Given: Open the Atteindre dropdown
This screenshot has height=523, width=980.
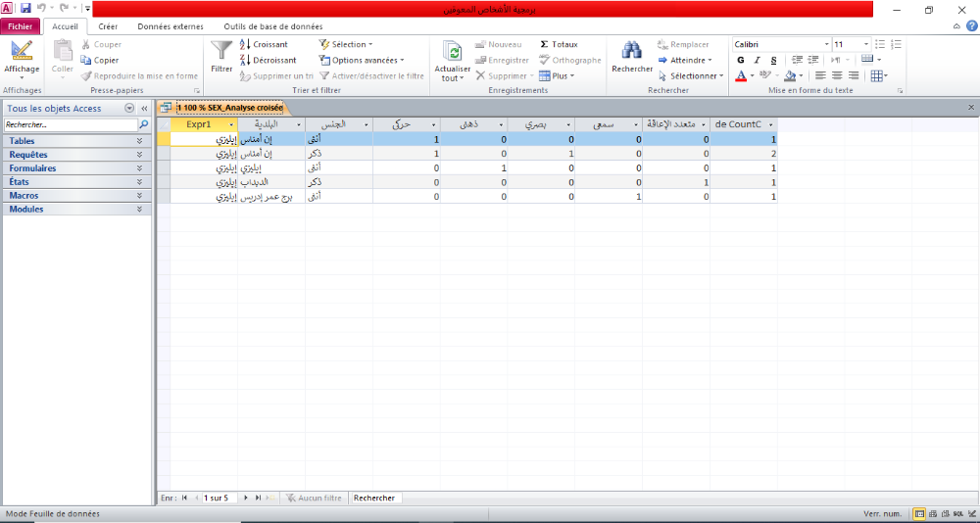Looking at the screenshot, I should click(x=685, y=60).
